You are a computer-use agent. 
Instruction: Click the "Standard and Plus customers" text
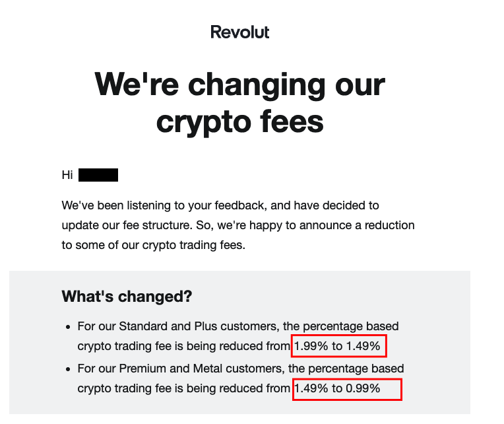[x=198, y=326]
